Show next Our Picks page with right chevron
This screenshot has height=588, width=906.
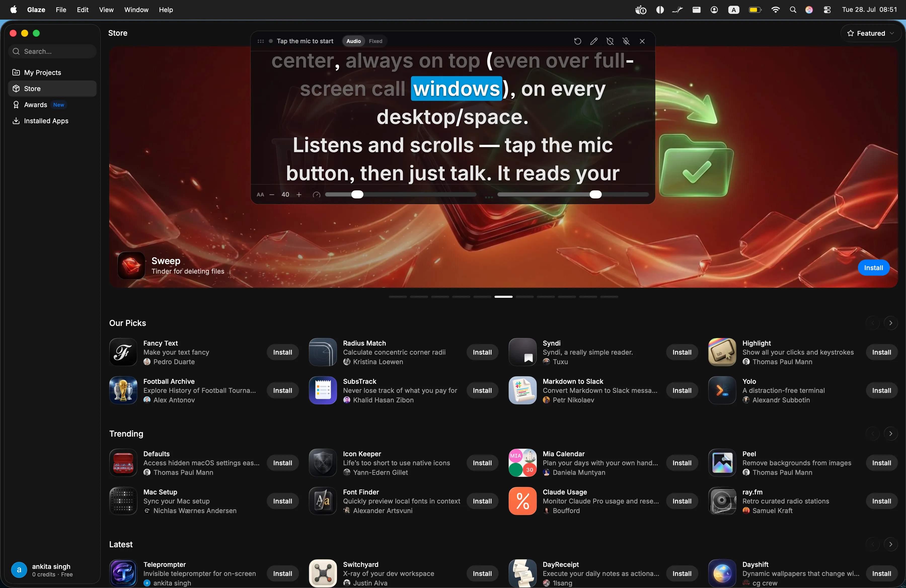(890, 323)
